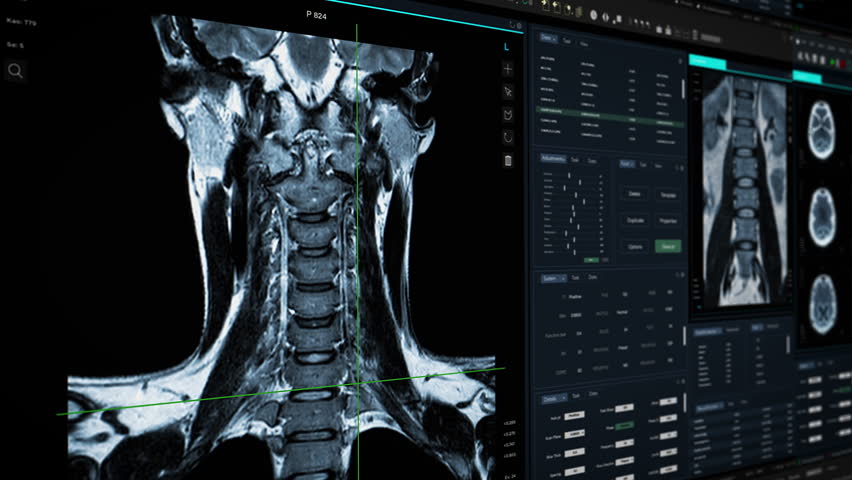Click the Slice Thick field in Details
Image resolution: width=852 pixels, height=480 pixels.
click(x=574, y=452)
